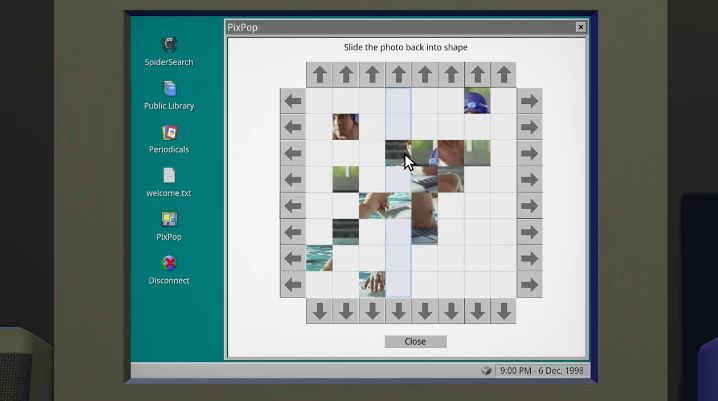Image resolution: width=718 pixels, height=401 pixels.
Task: Select the dark tile in the sixth row, second column
Action: pos(346,232)
